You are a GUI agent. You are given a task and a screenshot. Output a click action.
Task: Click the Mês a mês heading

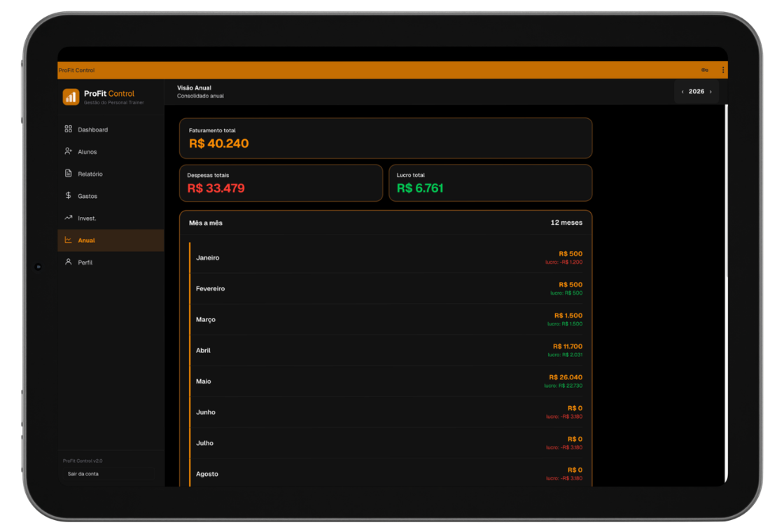[x=206, y=223]
